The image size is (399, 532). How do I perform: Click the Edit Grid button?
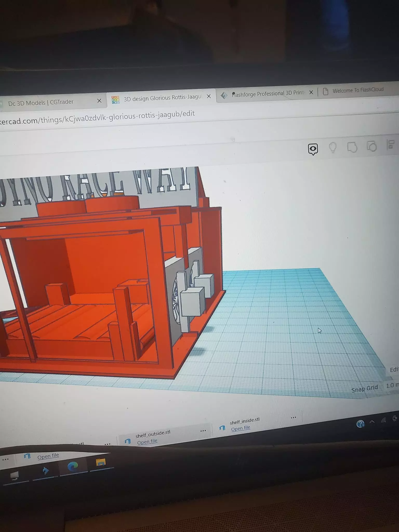(394, 369)
